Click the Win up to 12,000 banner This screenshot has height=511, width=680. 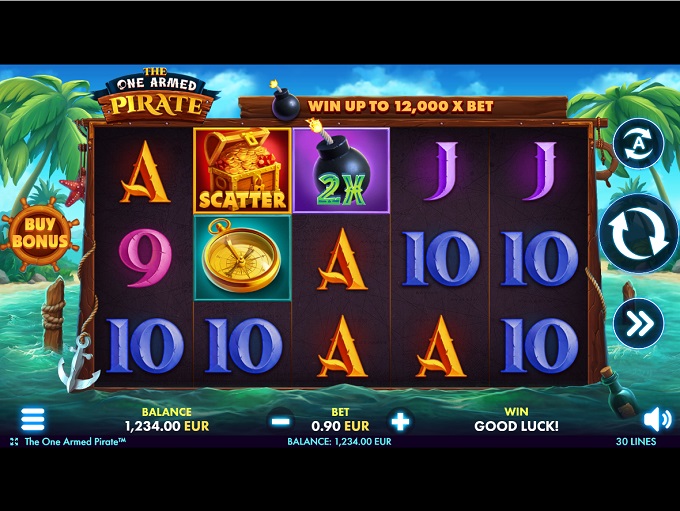pyautogui.click(x=400, y=106)
